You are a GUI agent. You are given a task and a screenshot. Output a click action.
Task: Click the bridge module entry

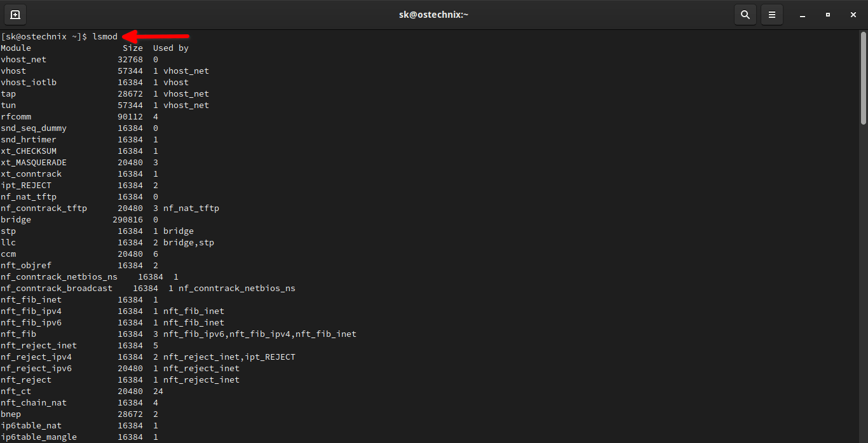click(x=16, y=219)
